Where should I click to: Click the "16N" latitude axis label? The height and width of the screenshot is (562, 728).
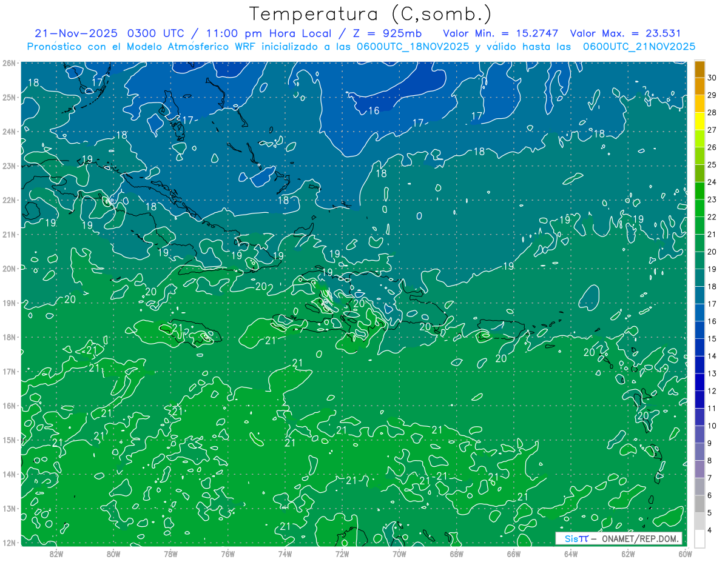point(9,406)
